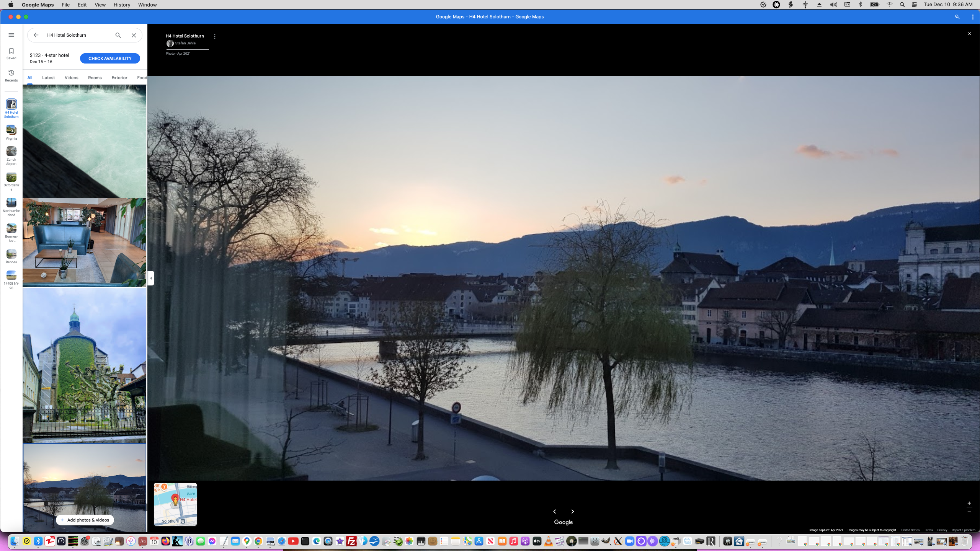Close the photo viewer with X

click(x=969, y=34)
